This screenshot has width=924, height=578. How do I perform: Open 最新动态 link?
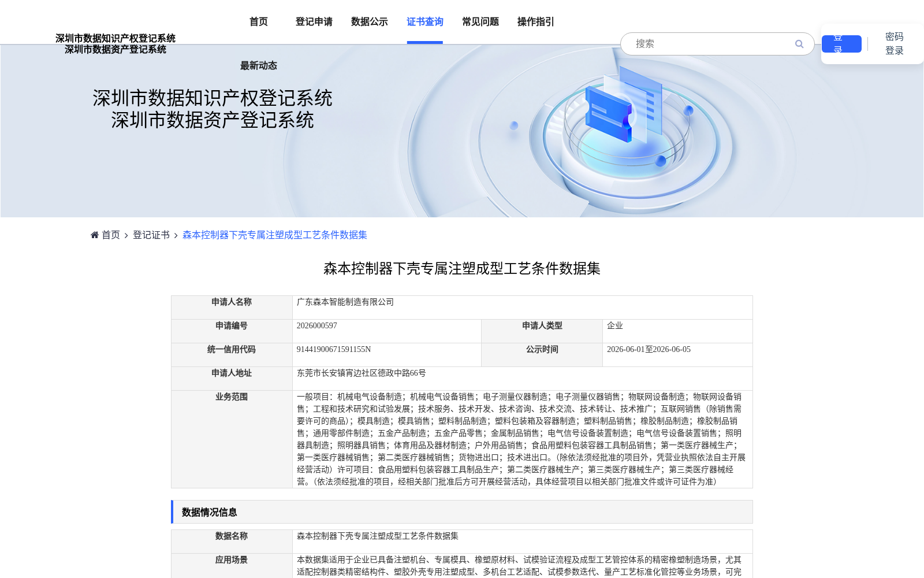(259, 66)
